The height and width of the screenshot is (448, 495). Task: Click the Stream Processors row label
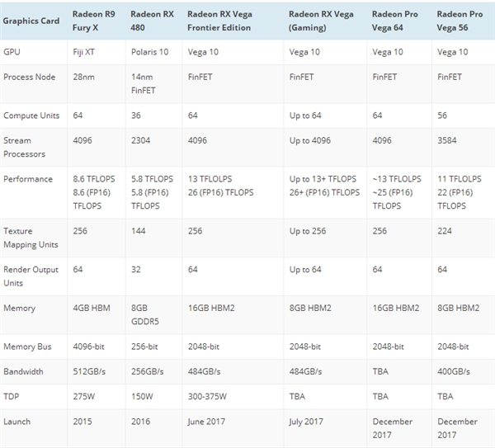click(x=25, y=147)
